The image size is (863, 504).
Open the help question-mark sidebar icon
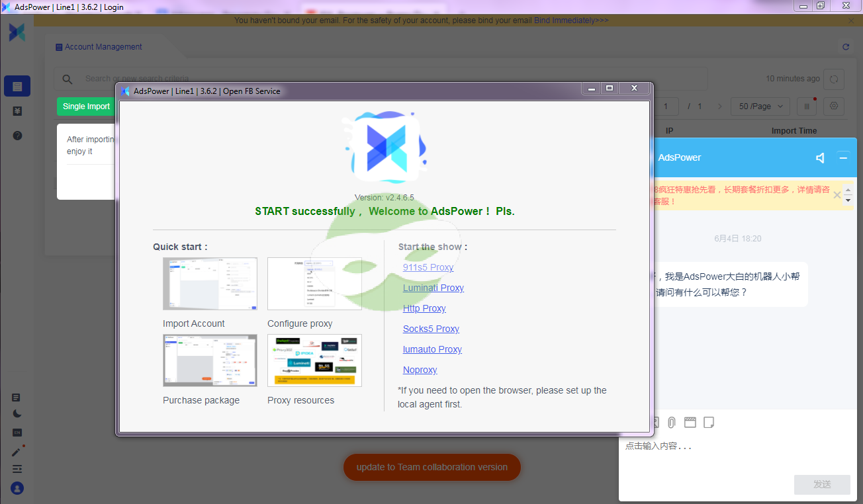17,135
